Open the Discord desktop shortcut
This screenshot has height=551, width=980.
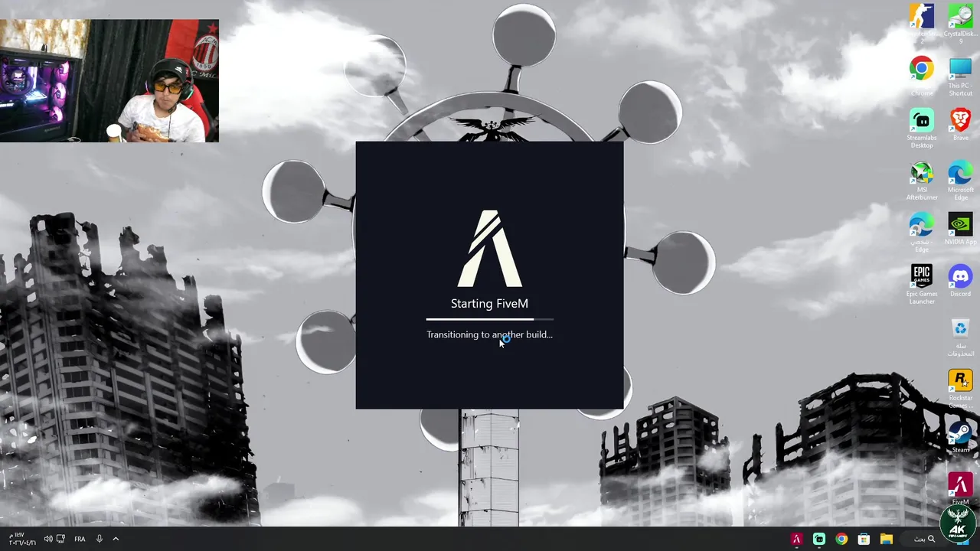click(x=960, y=281)
